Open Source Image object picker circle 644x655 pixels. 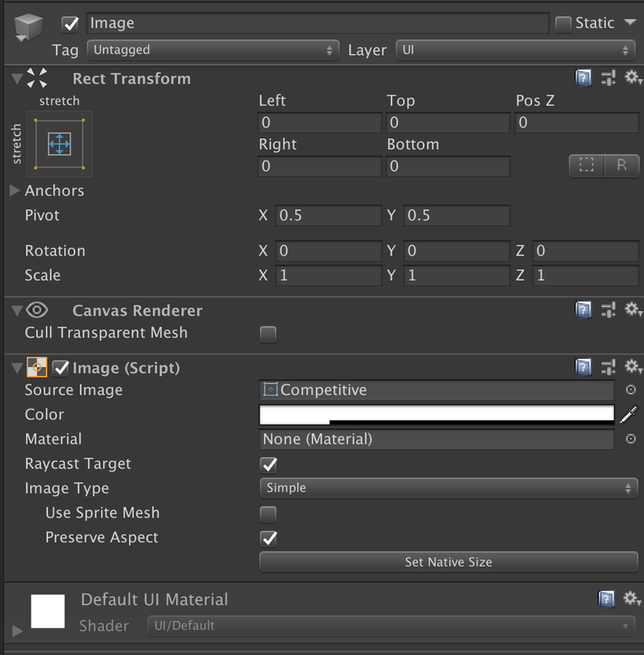click(631, 390)
